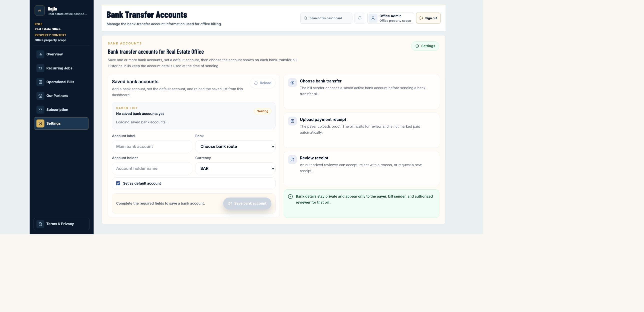Click the 'Bank Transfer Accounts' page title
The image size is (644, 312).
click(x=147, y=15)
